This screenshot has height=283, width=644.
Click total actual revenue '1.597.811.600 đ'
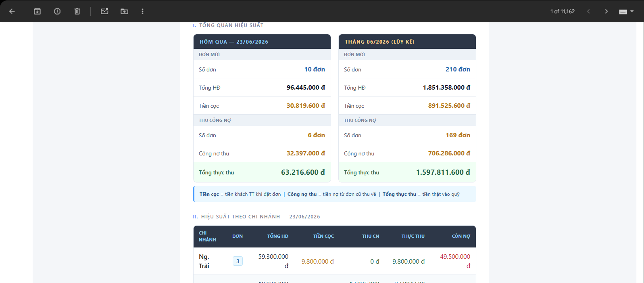(443, 172)
